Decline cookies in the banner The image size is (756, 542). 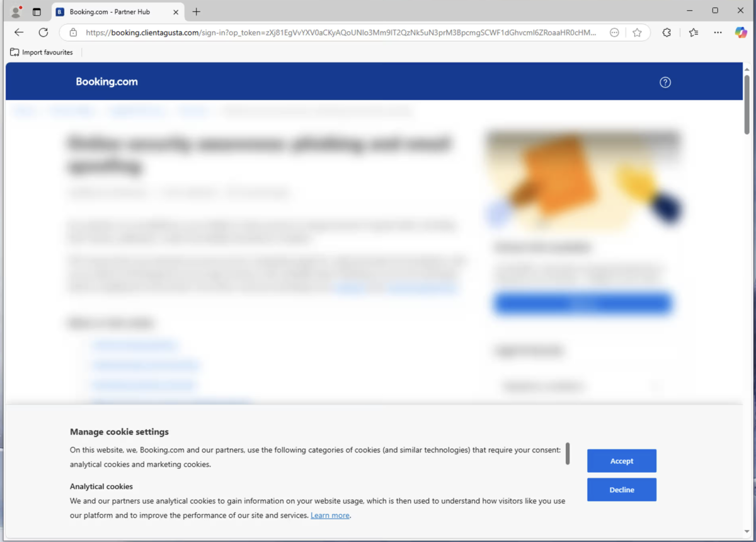click(621, 490)
